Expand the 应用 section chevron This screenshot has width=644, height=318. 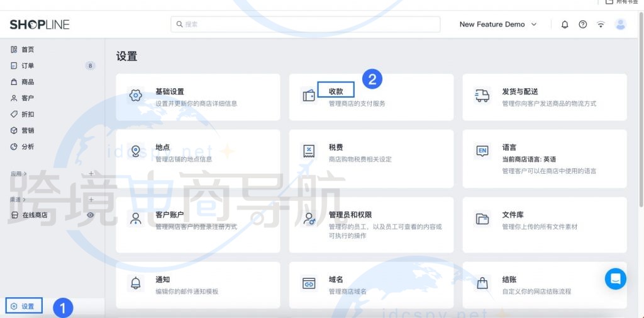click(x=25, y=174)
